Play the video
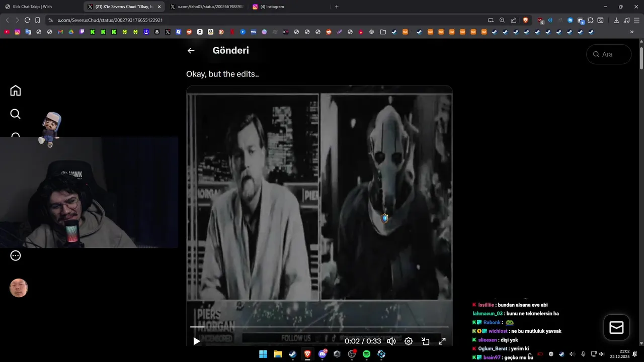 click(197, 341)
